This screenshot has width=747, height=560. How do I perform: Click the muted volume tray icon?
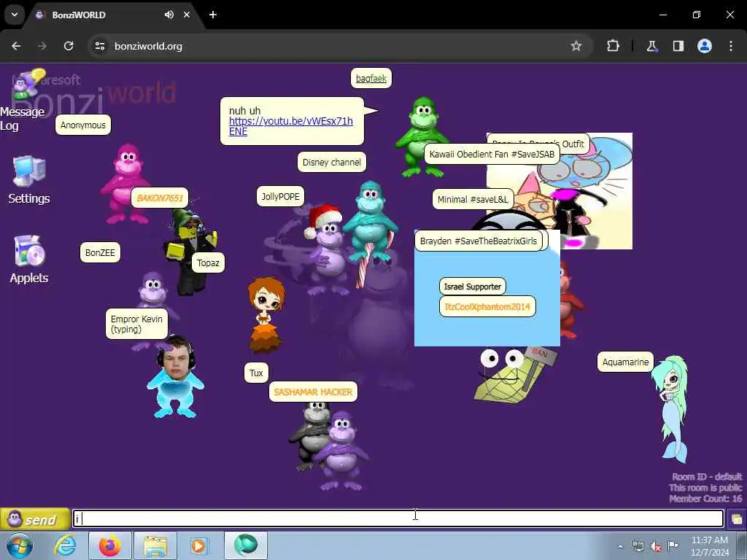point(656,547)
